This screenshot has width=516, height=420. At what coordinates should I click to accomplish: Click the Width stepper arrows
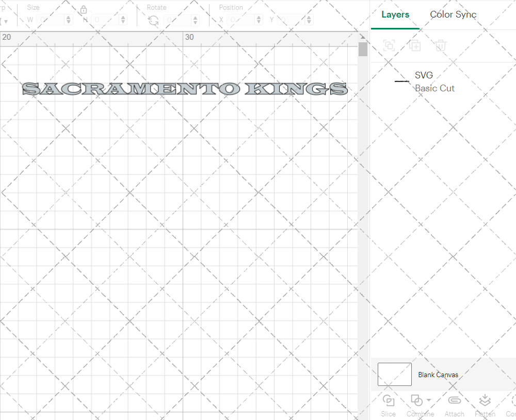tap(69, 20)
